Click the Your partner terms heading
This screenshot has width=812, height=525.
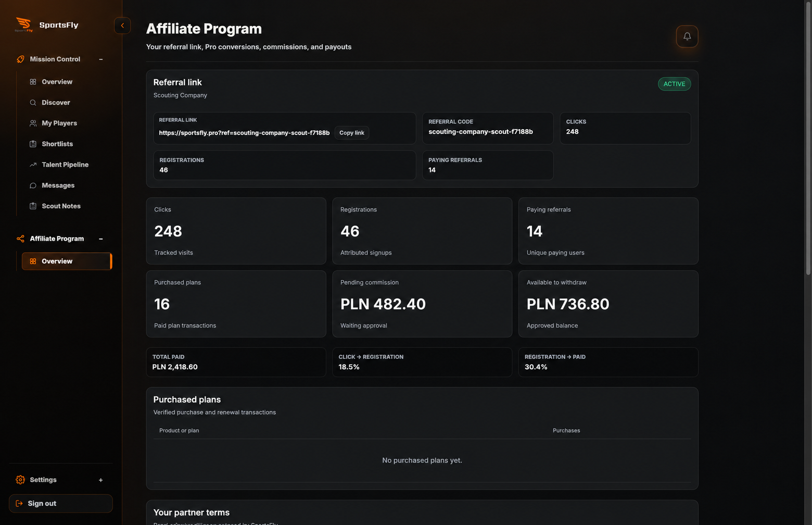191,512
